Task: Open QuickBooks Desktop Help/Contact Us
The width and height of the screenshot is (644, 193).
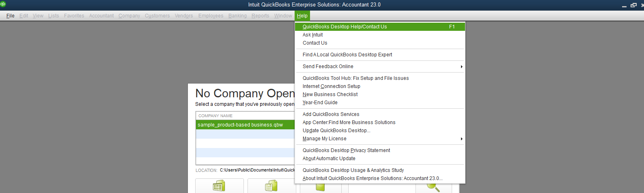Action: click(x=380, y=27)
